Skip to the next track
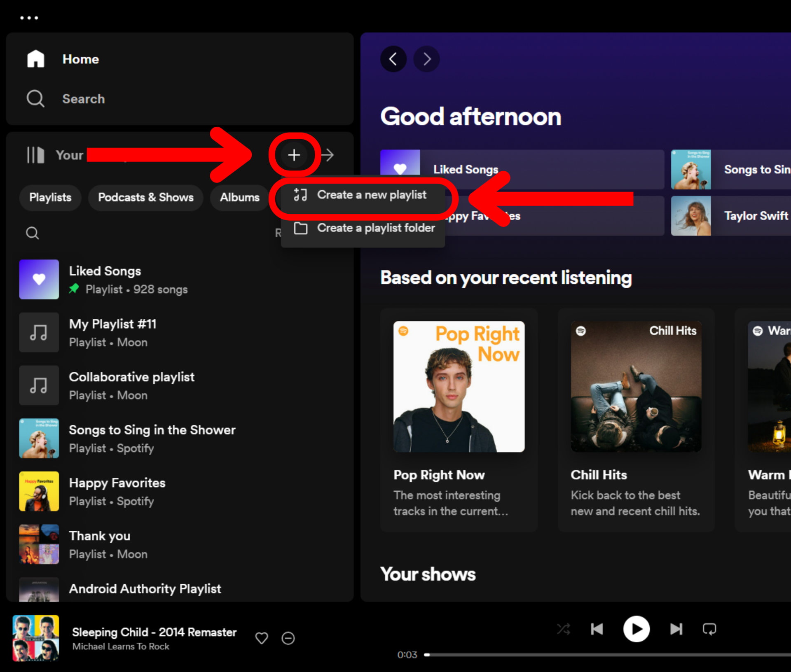 point(676,629)
